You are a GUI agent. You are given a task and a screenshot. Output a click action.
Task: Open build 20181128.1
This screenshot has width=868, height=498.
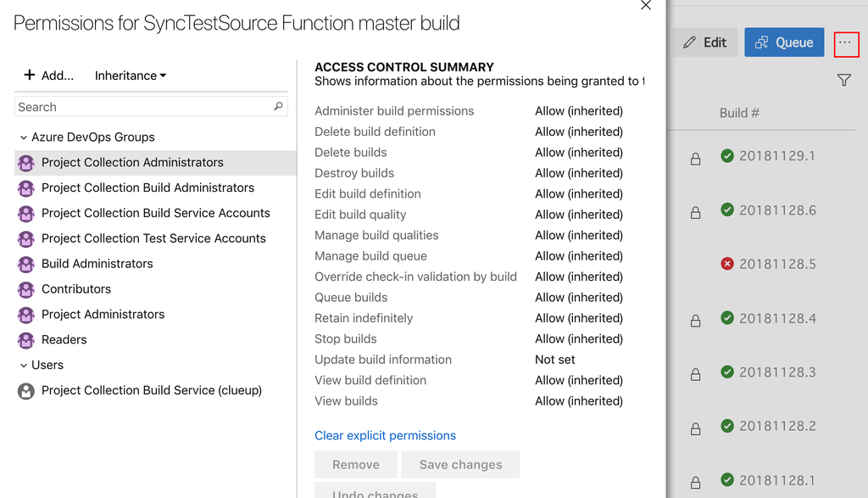[x=776, y=480]
